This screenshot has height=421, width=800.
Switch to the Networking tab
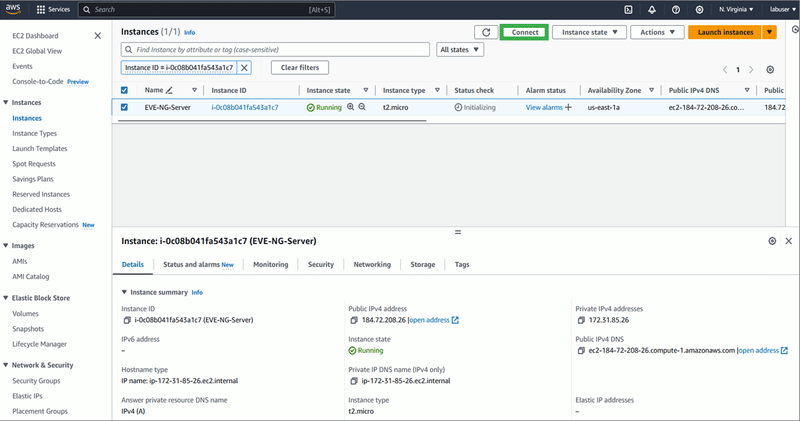pyautogui.click(x=372, y=264)
